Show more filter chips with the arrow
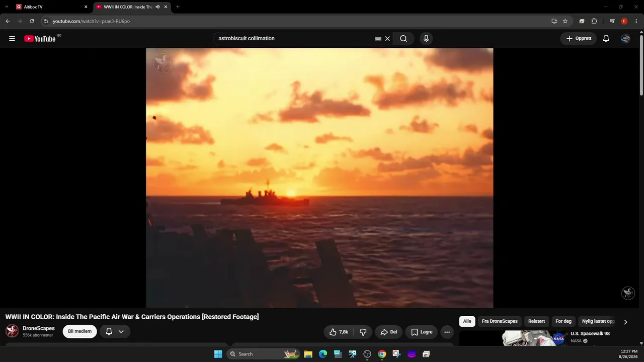 625,322
